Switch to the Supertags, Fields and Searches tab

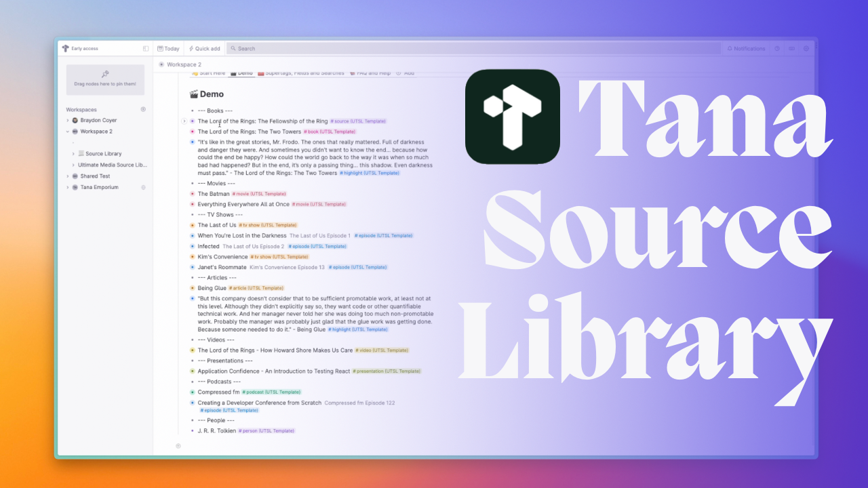pyautogui.click(x=304, y=73)
